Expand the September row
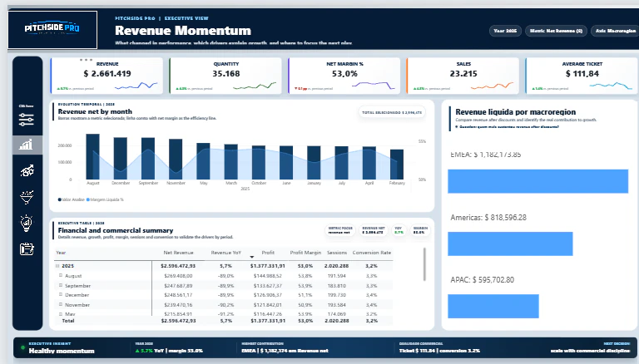The image size is (639, 364). click(x=61, y=285)
